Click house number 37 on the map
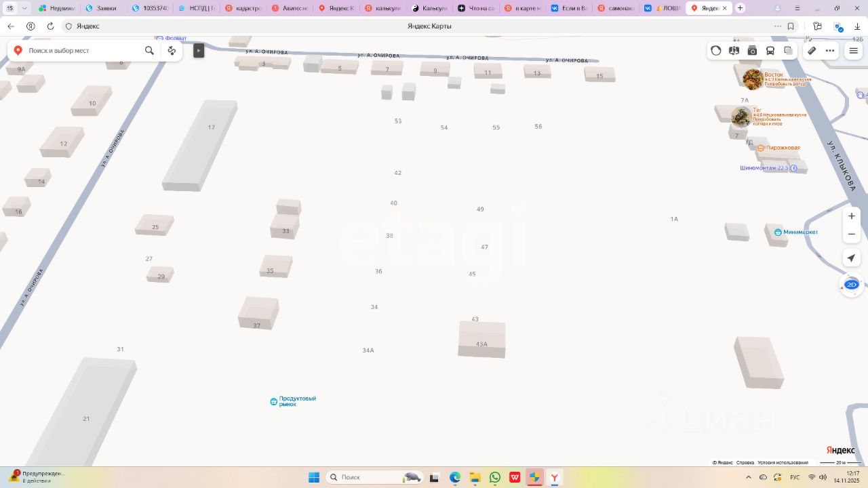The width and height of the screenshot is (868, 488). (x=257, y=326)
